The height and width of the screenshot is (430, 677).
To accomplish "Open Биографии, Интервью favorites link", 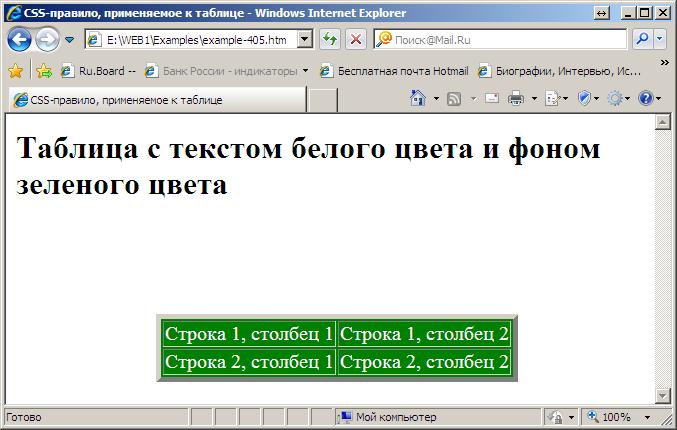I will point(559,71).
